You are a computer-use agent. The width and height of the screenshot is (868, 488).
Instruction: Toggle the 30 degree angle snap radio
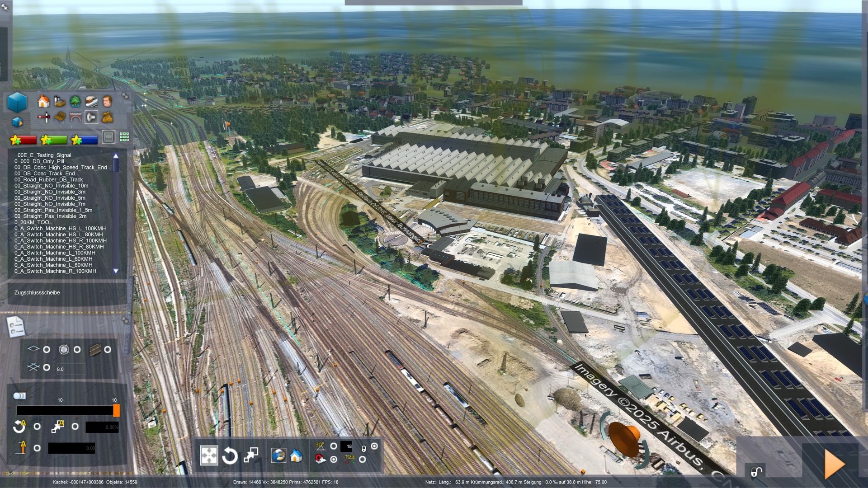click(x=334, y=446)
